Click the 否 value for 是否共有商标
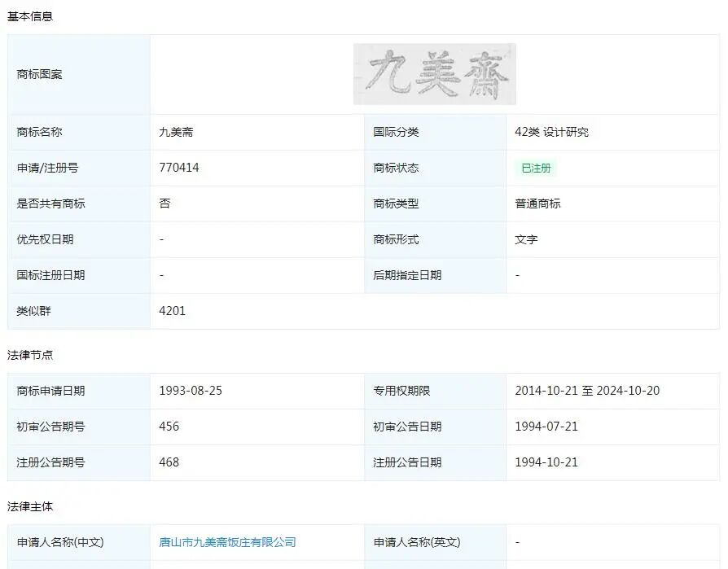The image size is (728, 569). coord(164,204)
